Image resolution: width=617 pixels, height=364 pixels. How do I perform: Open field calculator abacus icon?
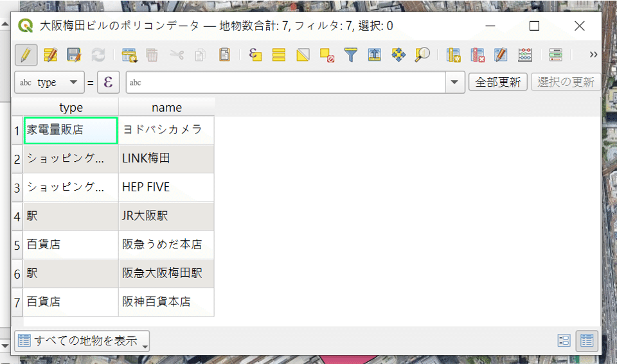[x=525, y=55]
